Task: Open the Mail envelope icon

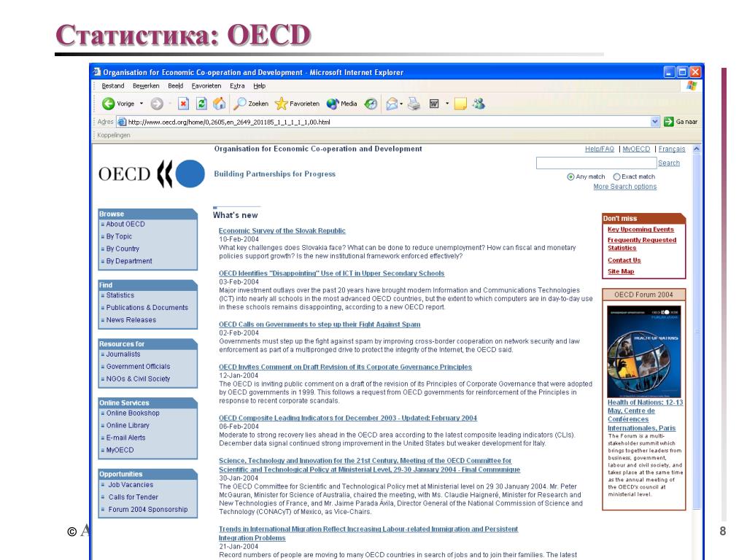Action: 392,104
